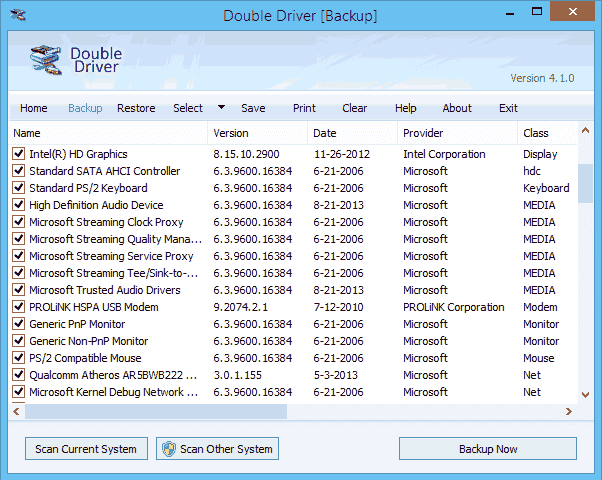Click date 7-12-2010 cell

338,307
